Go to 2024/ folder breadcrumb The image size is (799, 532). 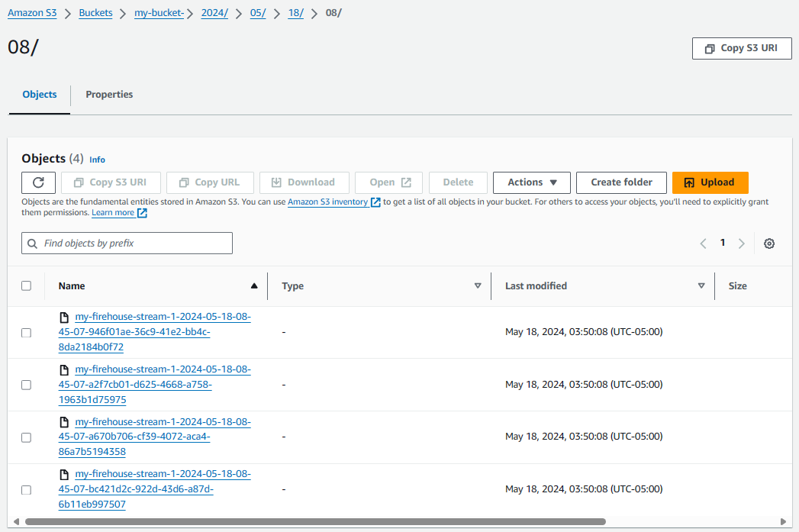click(x=214, y=13)
